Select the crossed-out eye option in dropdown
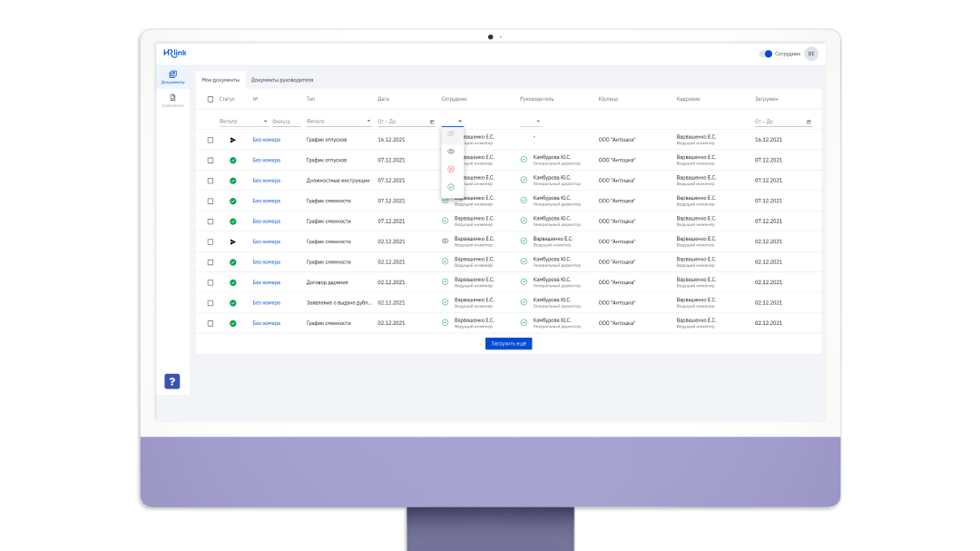This screenshot has height=551, width=980. pyautogui.click(x=451, y=134)
